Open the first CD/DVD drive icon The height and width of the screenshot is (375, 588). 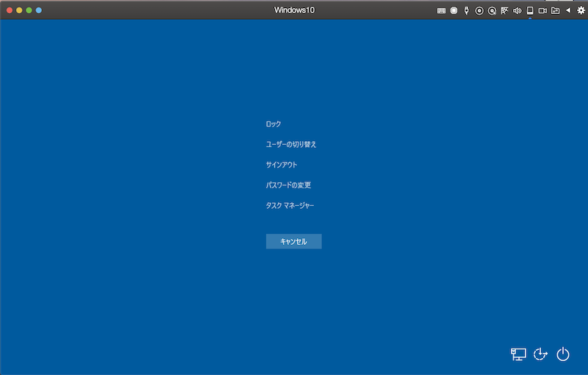479,10
